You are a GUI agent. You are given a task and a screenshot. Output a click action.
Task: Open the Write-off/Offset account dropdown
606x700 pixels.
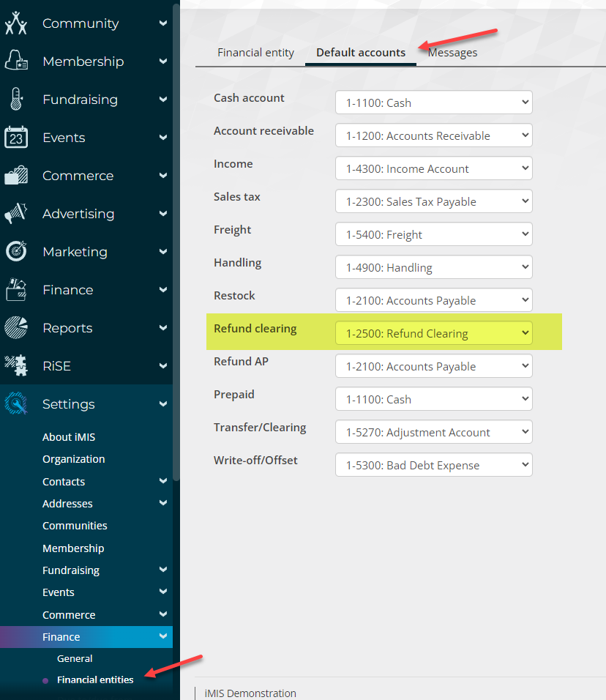(x=433, y=466)
